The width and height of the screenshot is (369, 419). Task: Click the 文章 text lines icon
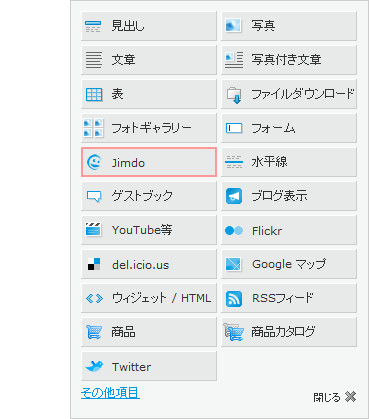tap(94, 60)
